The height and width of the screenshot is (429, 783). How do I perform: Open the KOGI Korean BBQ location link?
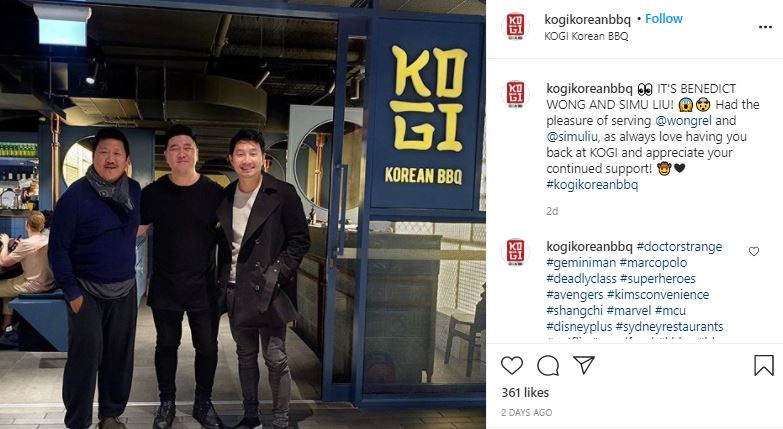586,36
